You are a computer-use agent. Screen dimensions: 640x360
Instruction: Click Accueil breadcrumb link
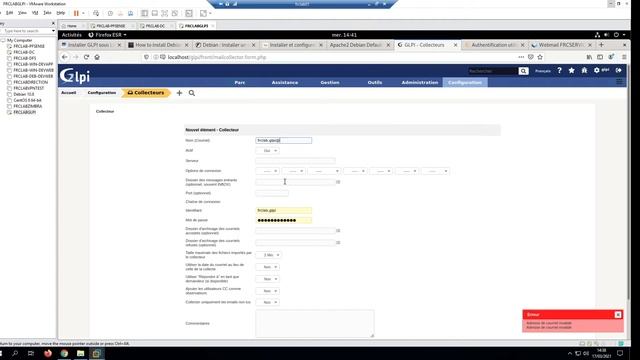coord(69,93)
